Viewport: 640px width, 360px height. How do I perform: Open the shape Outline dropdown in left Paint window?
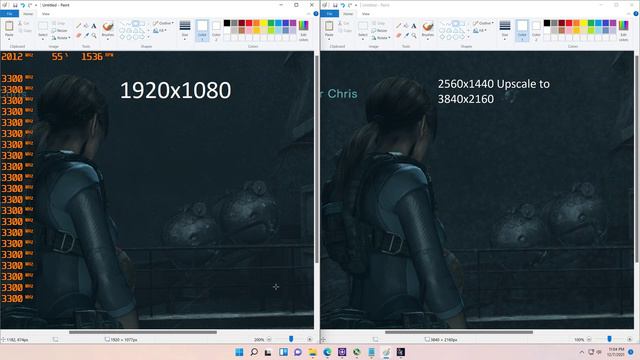[163, 23]
